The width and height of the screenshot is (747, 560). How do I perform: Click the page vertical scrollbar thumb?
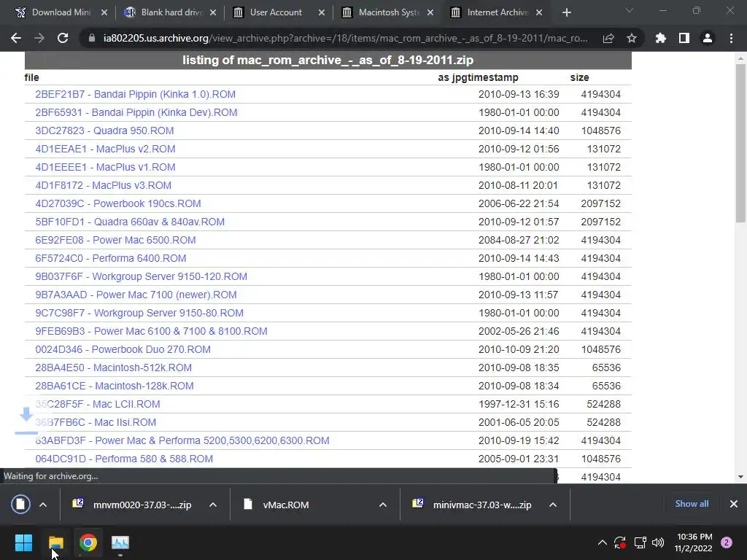tap(740, 143)
